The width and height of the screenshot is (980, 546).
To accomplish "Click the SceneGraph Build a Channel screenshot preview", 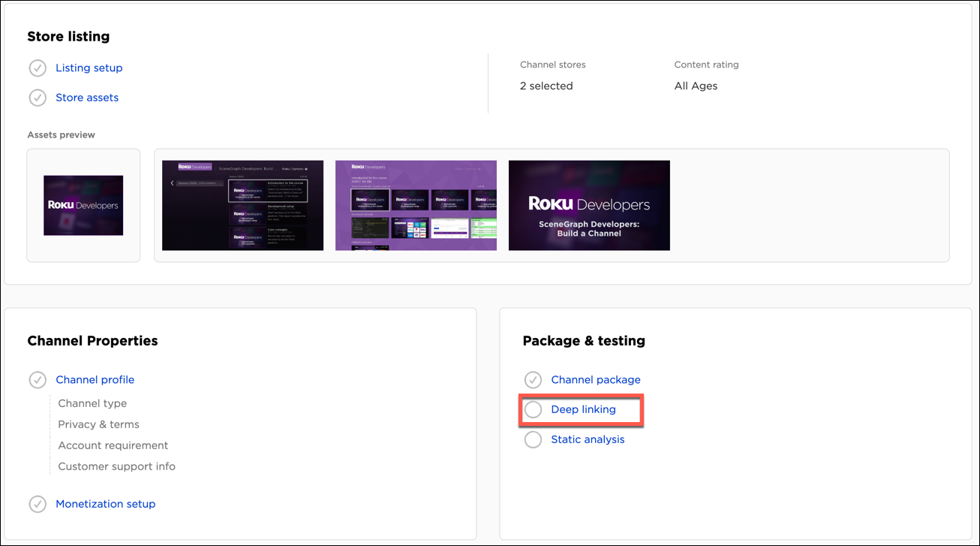I will click(589, 205).
